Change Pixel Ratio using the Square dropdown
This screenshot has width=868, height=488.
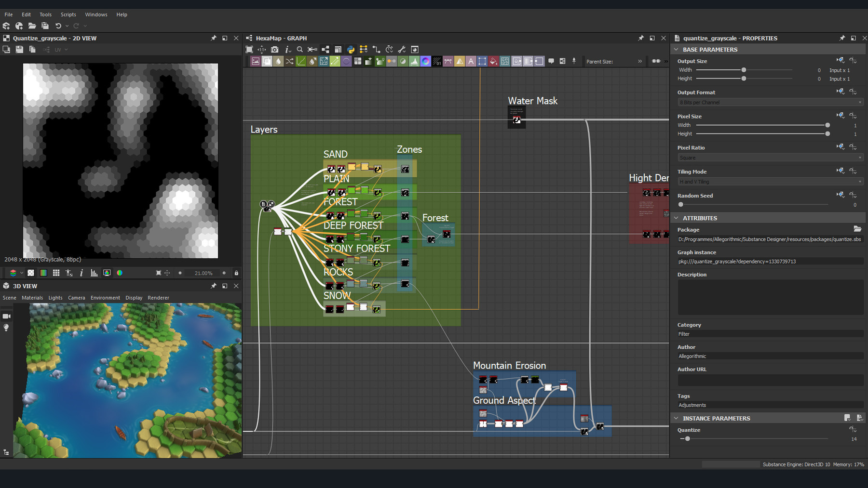769,158
